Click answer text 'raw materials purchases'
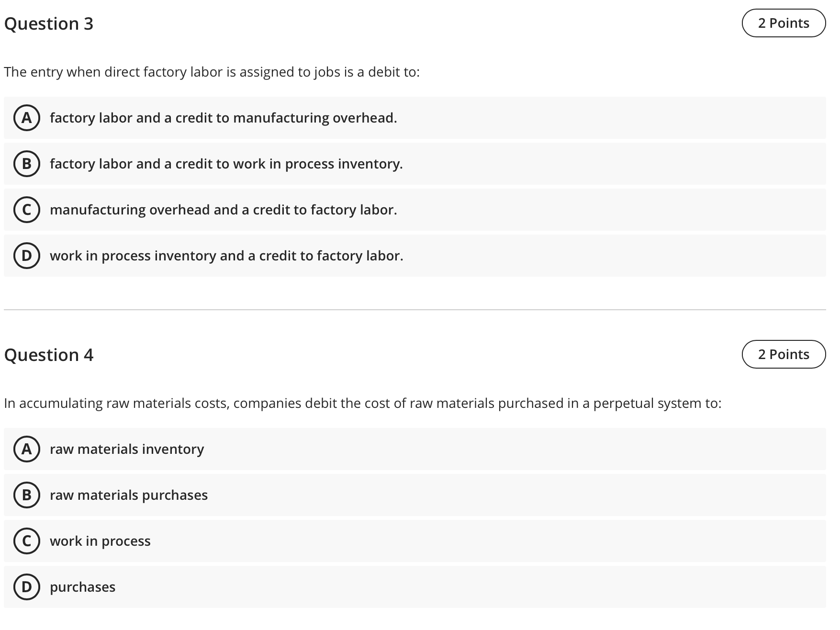Image resolution: width=840 pixels, height=630 pixels. pyautogui.click(x=129, y=495)
